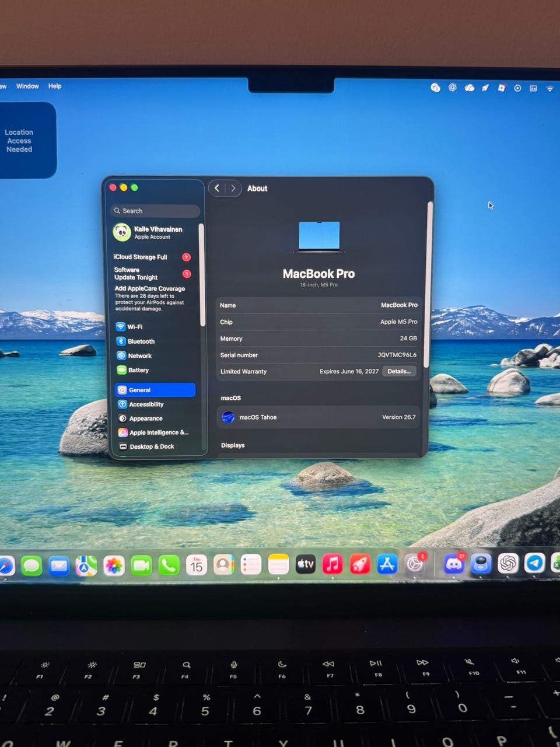Open Photos app in Dock
Image resolution: width=560 pixels, height=747 pixels.
[114, 566]
